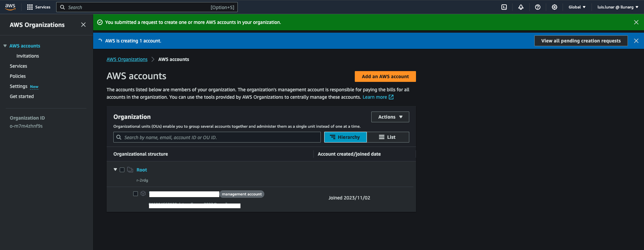The height and width of the screenshot is (250, 644).
Task: Tick the management account checkbox
Action: pyautogui.click(x=136, y=194)
